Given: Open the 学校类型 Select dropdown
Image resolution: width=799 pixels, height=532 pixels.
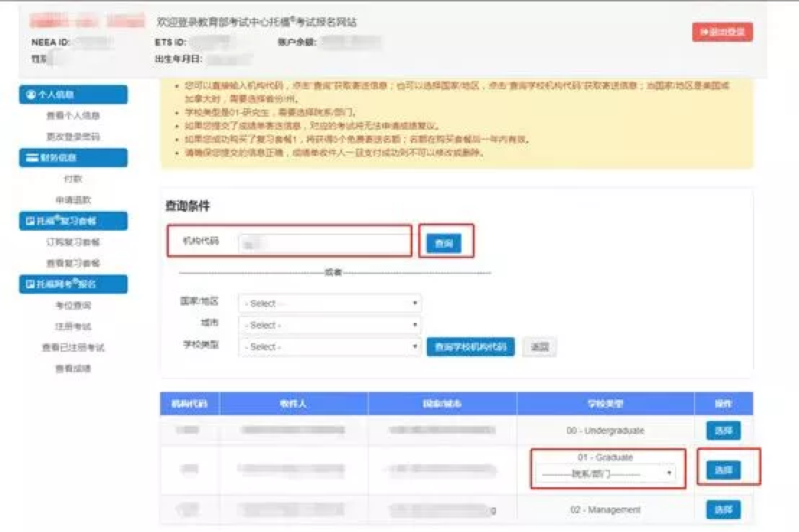Looking at the screenshot, I should click(330, 347).
